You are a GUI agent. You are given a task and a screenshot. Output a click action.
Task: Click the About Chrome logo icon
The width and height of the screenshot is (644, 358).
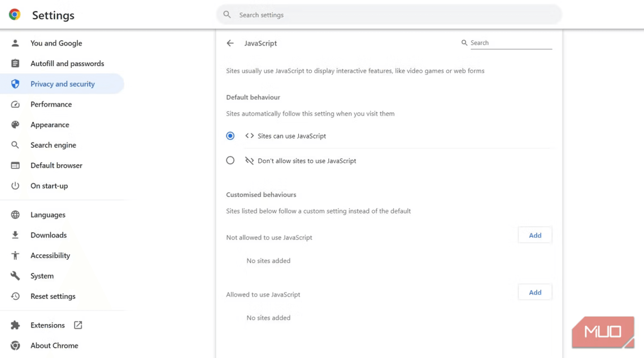pos(15,346)
